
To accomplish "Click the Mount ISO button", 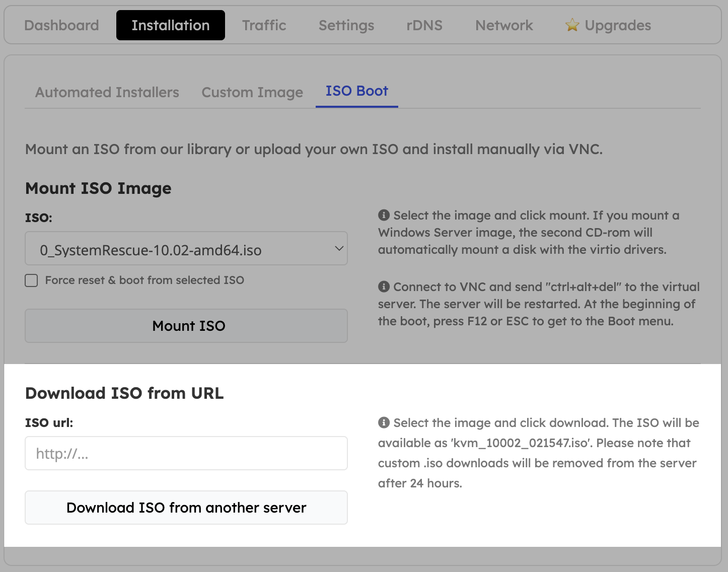I will [186, 326].
